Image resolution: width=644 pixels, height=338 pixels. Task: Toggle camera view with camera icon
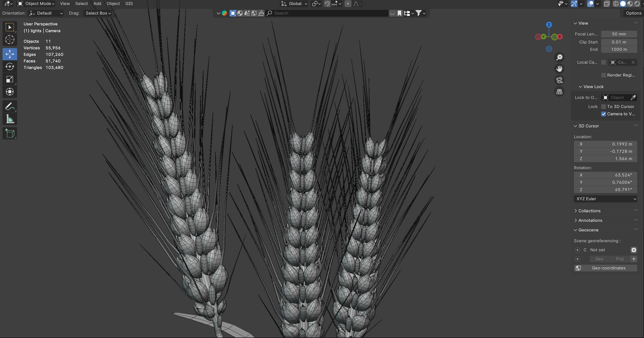click(559, 80)
